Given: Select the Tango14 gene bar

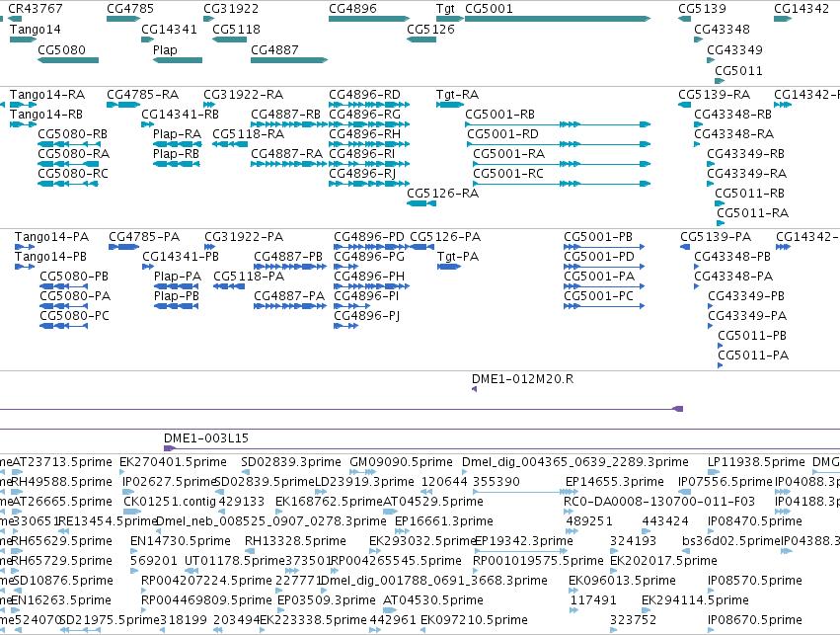Looking at the screenshot, I should [23, 40].
